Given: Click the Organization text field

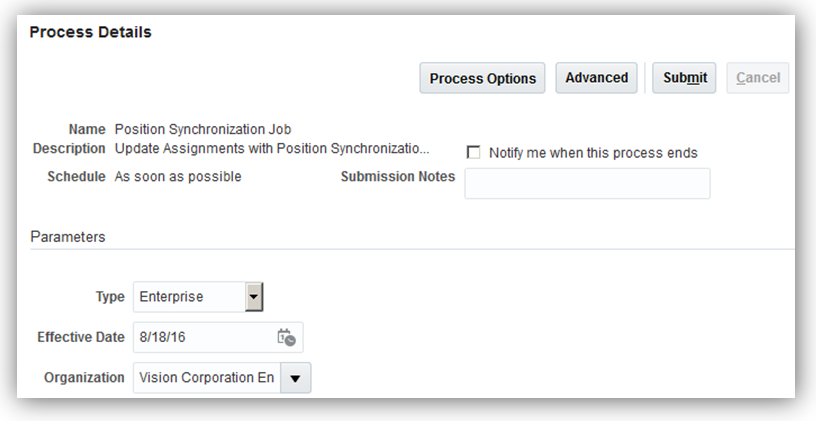Looking at the screenshot, I should [x=207, y=379].
